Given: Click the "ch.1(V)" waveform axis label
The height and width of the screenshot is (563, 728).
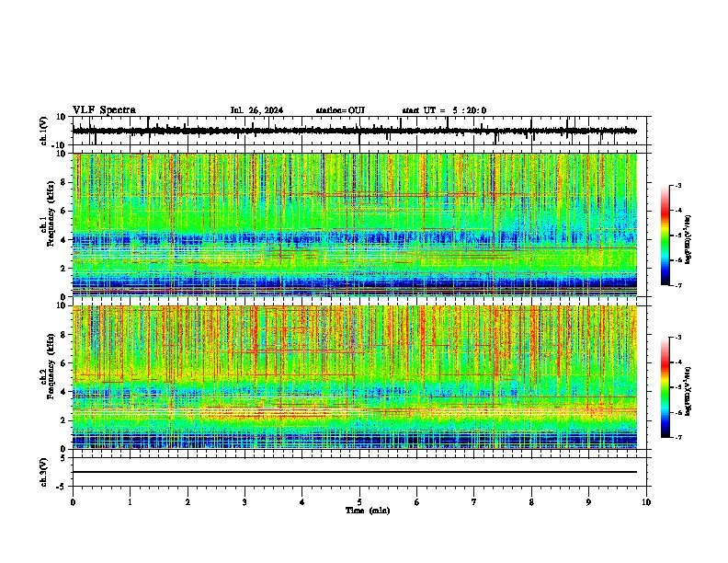Looking at the screenshot, I should pyautogui.click(x=44, y=131).
